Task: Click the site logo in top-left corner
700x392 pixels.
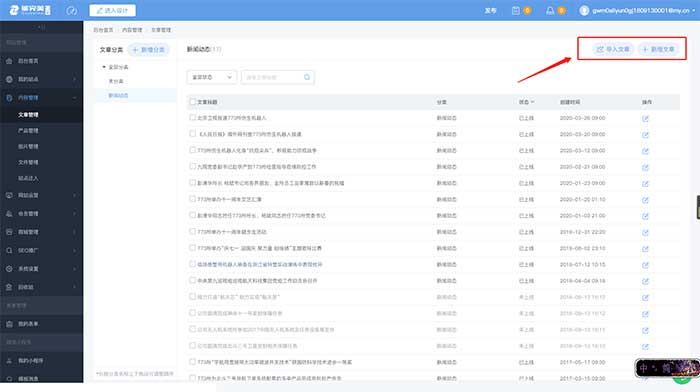Action: point(30,10)
